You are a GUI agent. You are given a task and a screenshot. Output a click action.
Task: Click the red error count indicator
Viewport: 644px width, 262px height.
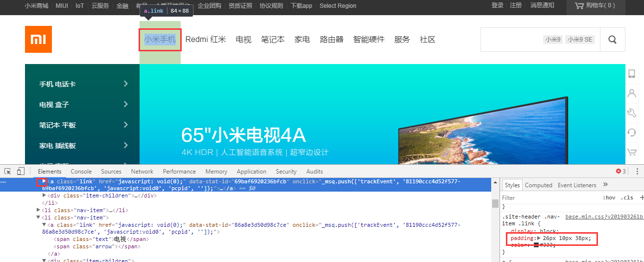(620, 172)
